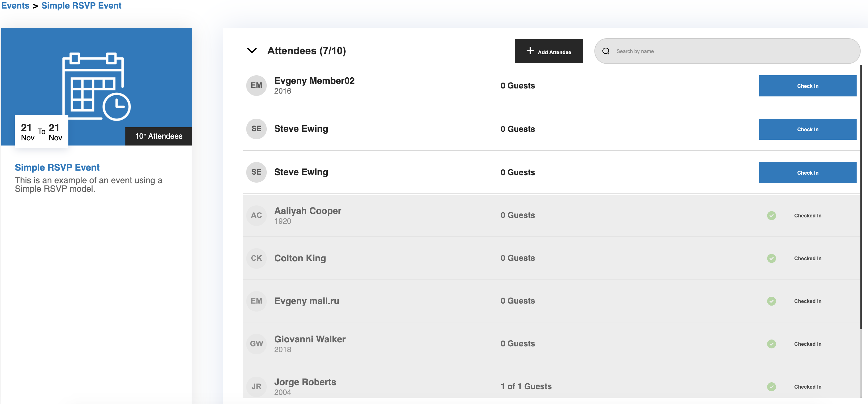
Task: Collapse the Attendees list chevron
Action: click(252, 50)
